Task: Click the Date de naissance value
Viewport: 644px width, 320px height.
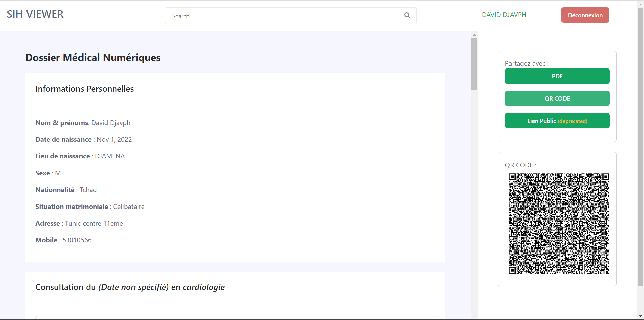Action: tap(114, 140)
